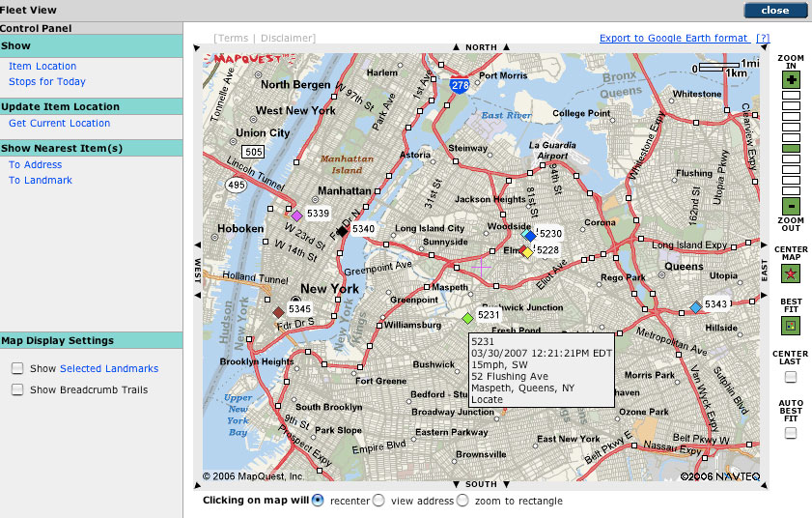Screen dimensions: 812x518
Task: Pan map south with left SOUTH arrow
Action: (456, 484)
